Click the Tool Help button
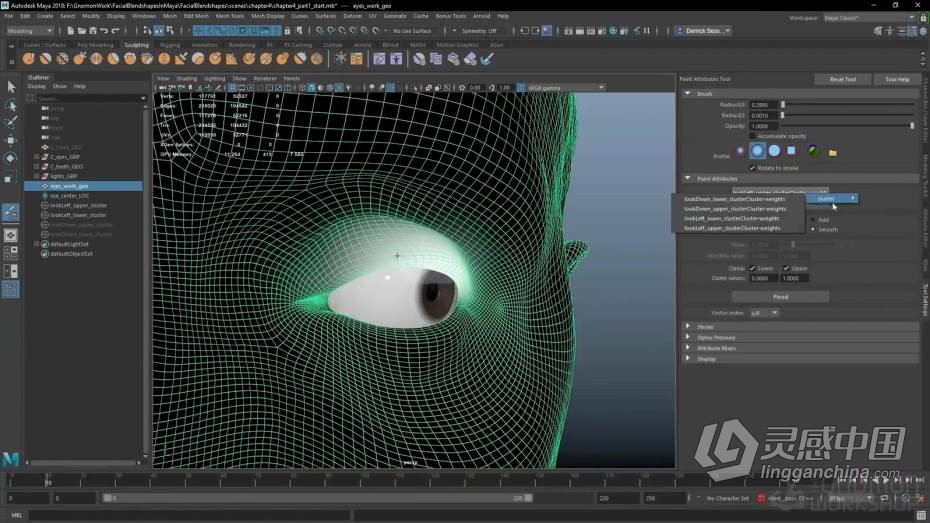The image size is (930, 523). (897, 79)
